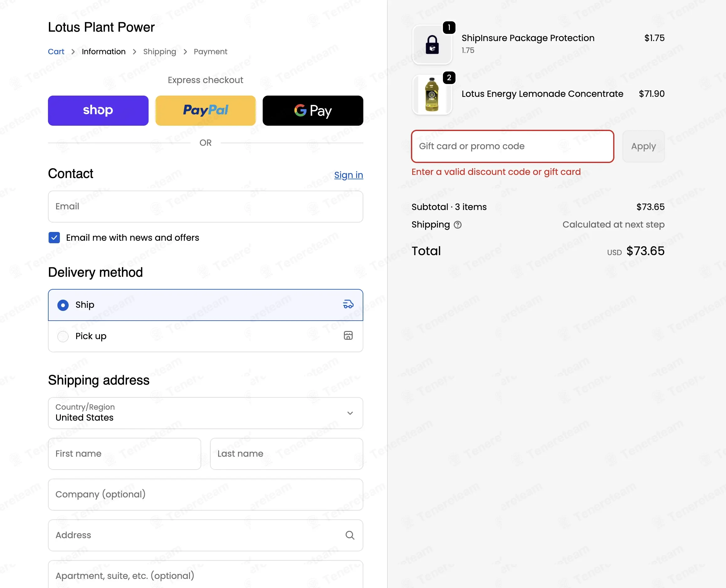The width and height of the screenshot is (726, 588).
Task: Open the Country/Region dropdown
Action: (x=205, y=413)
